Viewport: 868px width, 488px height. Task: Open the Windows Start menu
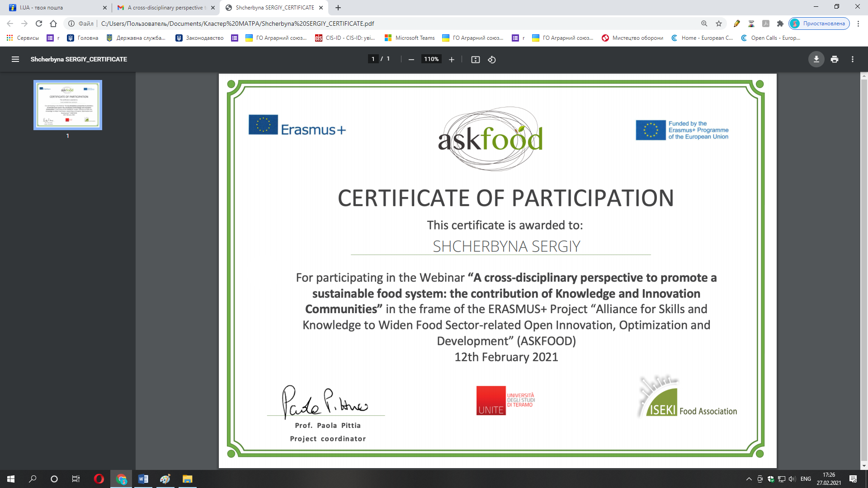pos(11,479)
